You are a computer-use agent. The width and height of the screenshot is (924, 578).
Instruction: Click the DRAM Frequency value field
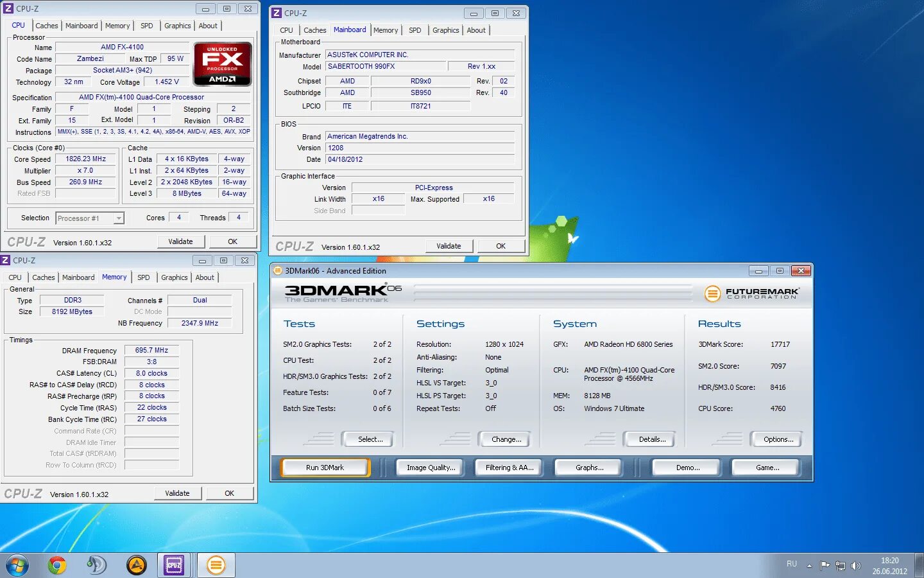pyautogui.click(x=151, y=350)
